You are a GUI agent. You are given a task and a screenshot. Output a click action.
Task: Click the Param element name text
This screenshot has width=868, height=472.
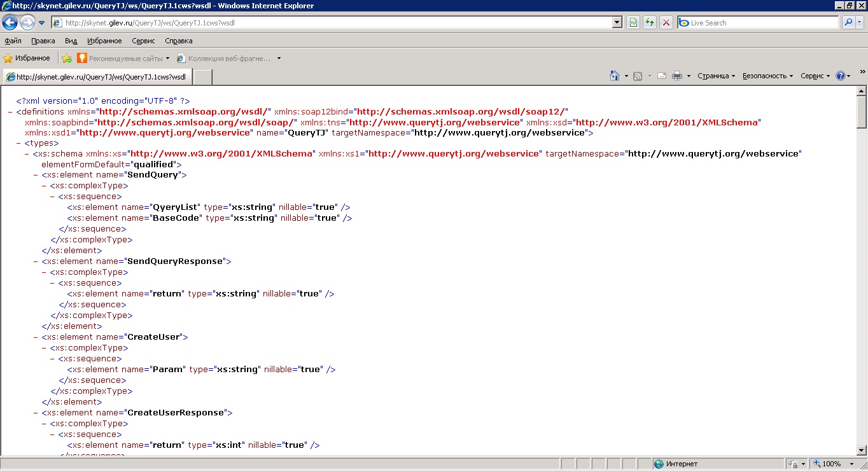click(168, 370)
